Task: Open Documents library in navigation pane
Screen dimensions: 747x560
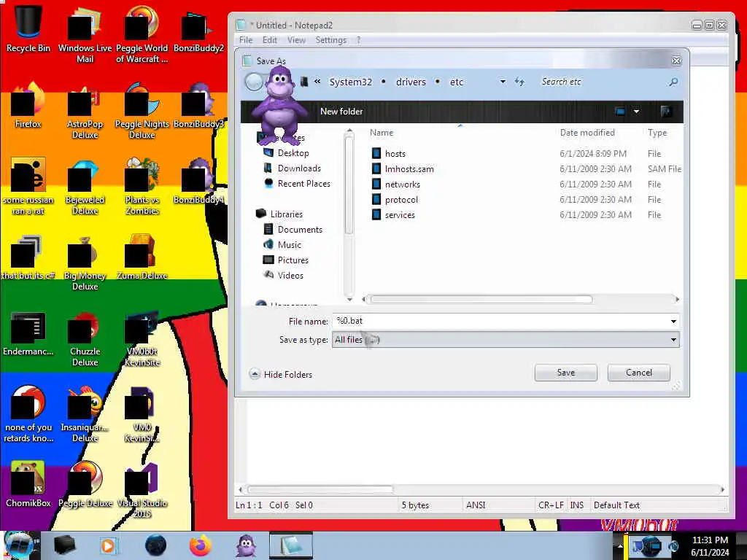Action: [300, 229]
